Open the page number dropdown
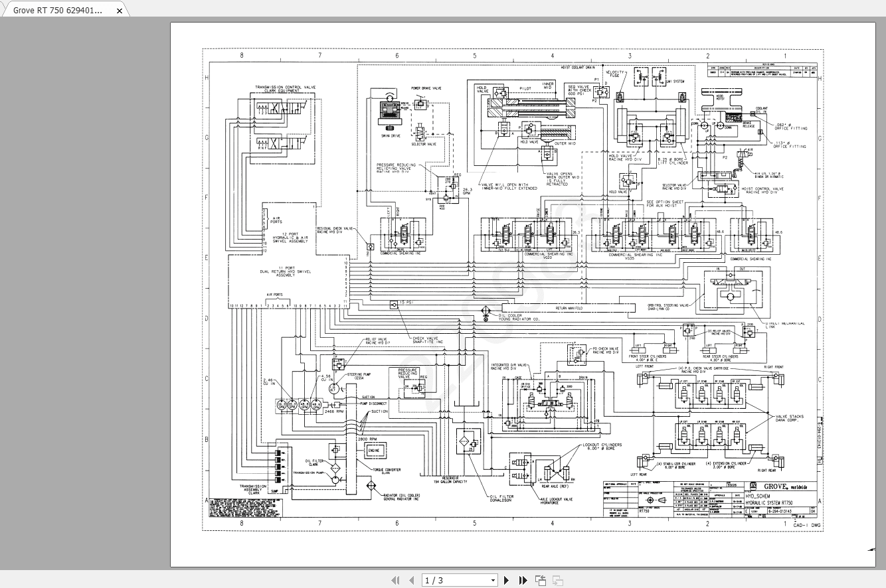The image size is (886, 588). 493,579
